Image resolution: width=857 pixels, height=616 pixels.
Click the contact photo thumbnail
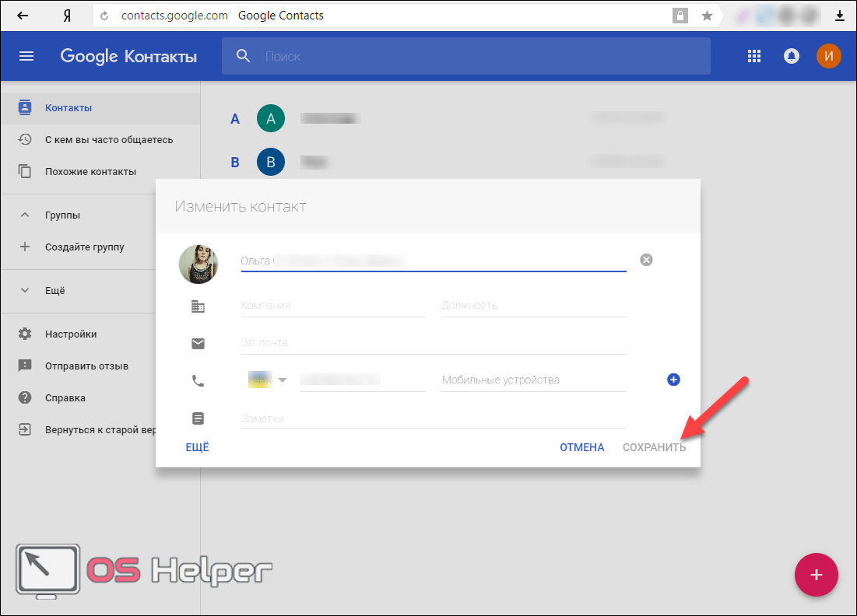coord(198,264)
